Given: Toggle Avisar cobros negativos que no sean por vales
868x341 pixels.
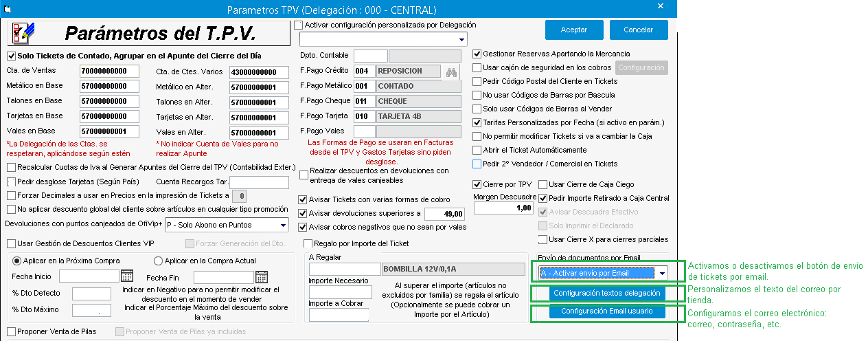Looking at the screenshot, I should 304,227.
